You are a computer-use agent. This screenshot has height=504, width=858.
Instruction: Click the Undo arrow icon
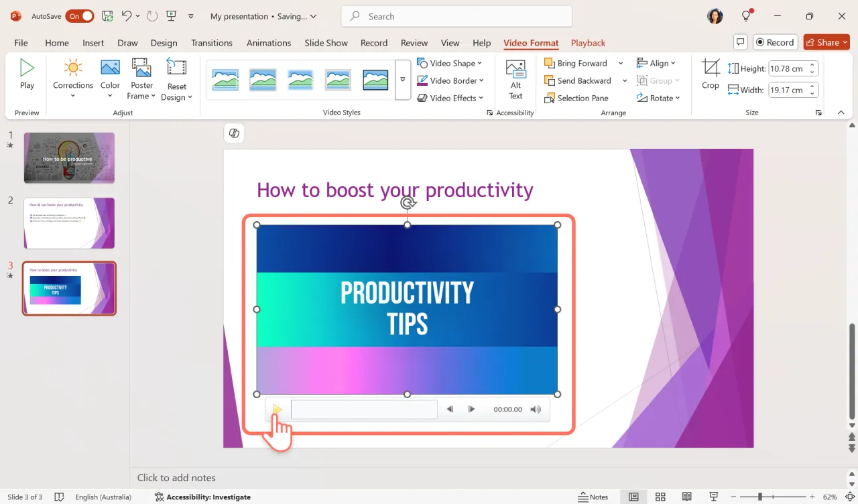point(127,16)
